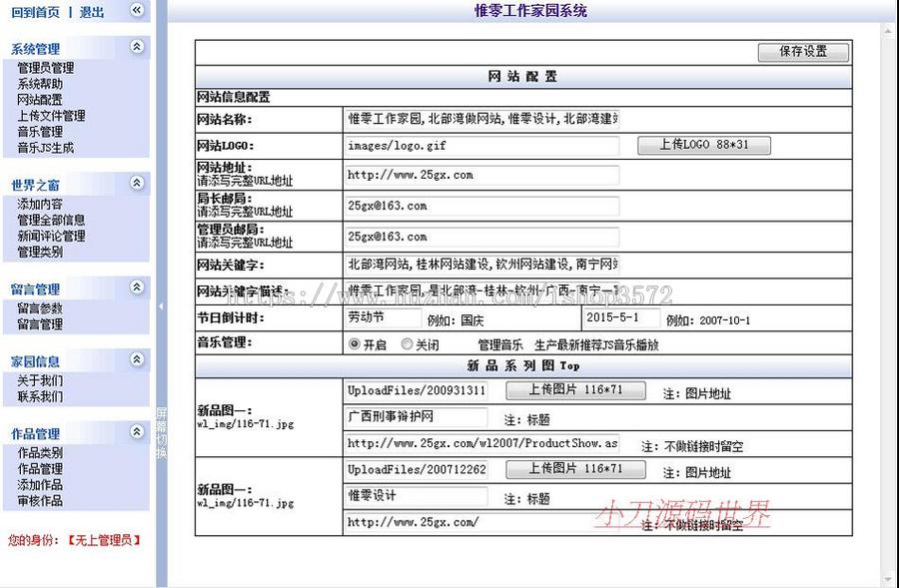Collapse the 留言管理 section chevron icon
The image size is (899, 588).
[136, 288]
